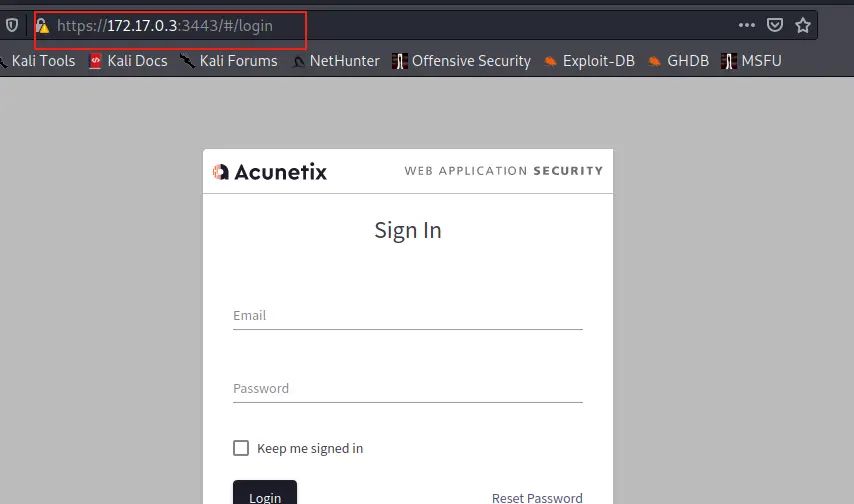
Task: Click the WEB APPLICATION SECURITY tagline text
Action: (504, 171)
